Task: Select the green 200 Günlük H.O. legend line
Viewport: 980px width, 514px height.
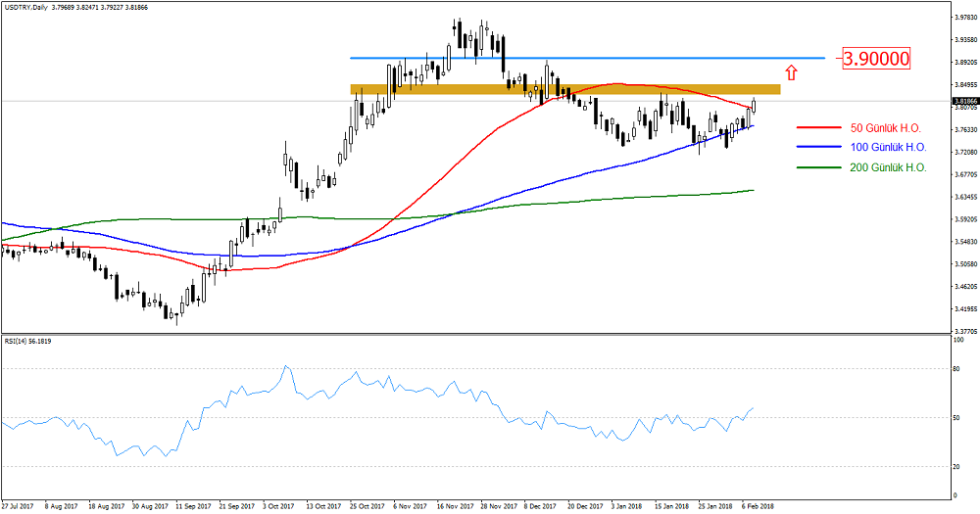Action: 819,167
